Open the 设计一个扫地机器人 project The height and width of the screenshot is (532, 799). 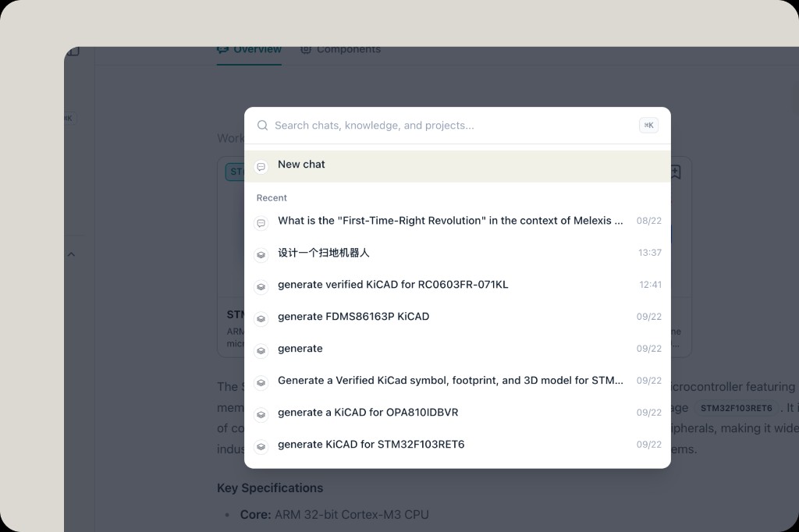(x=457, y=254)
